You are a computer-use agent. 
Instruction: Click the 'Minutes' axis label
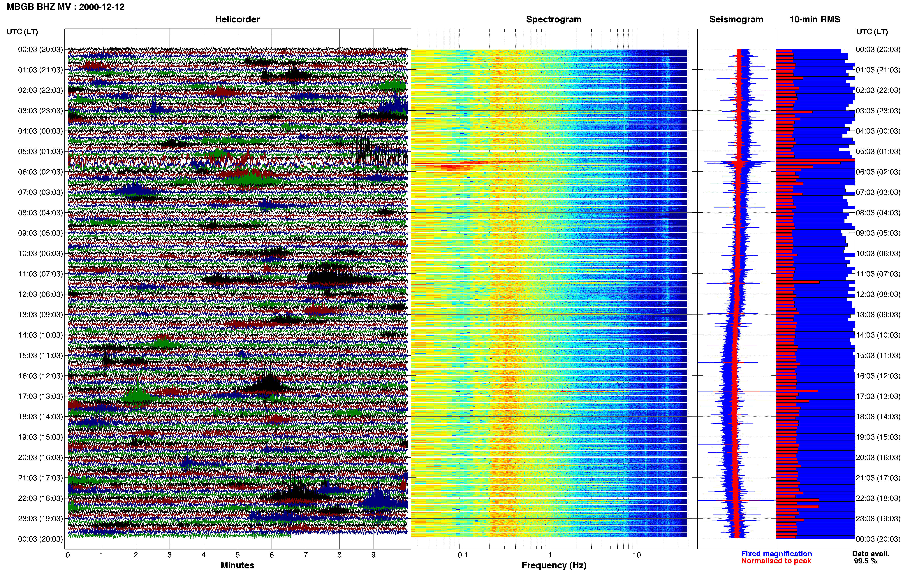[x=237, y=565]
